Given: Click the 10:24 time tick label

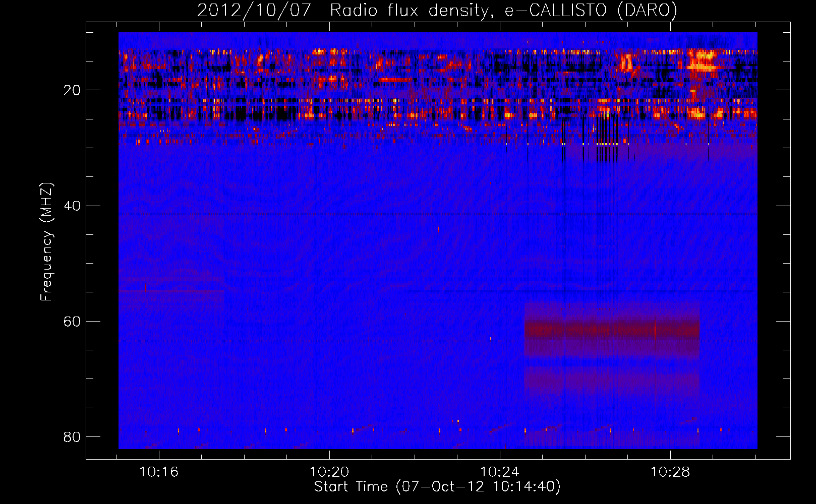Looking at the screenshot, I should tap(500, 472).
